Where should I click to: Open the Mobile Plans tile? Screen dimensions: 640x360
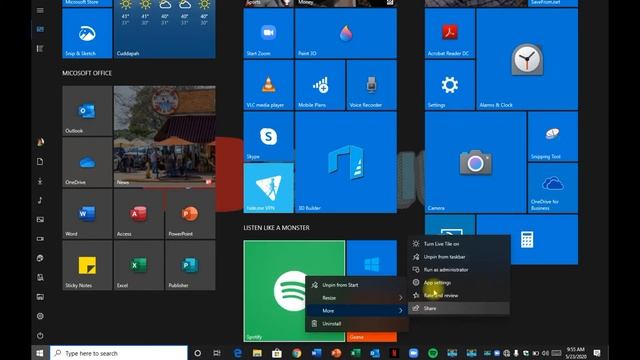(x=320, y=85)
